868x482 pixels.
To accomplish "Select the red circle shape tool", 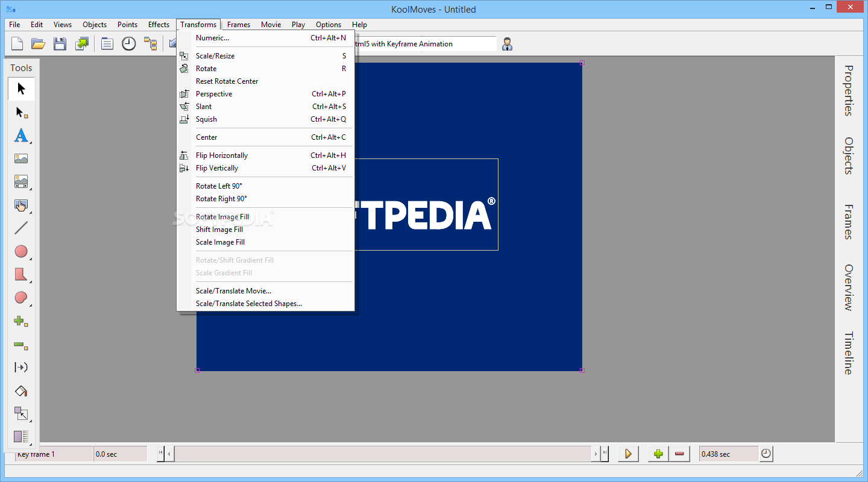I will point(21,251).
